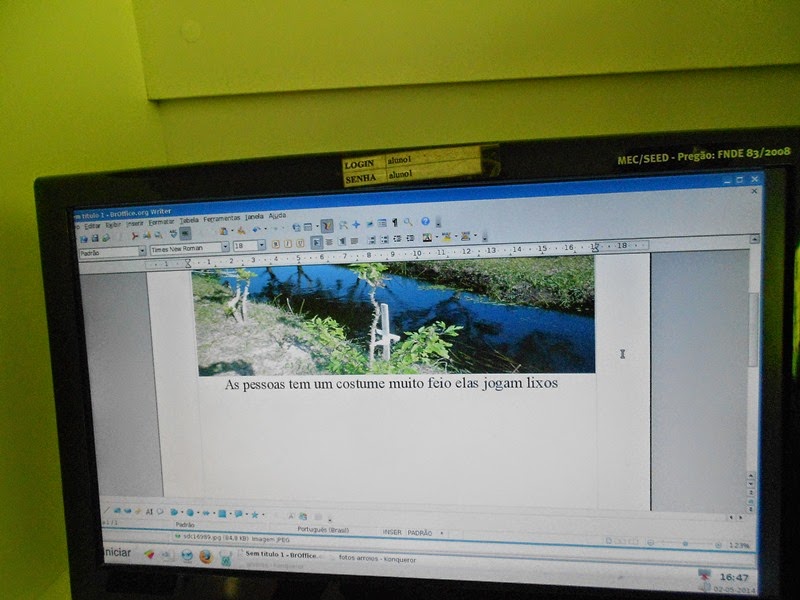Align paragraph left
800x600 pixels.
coord(316,242)
